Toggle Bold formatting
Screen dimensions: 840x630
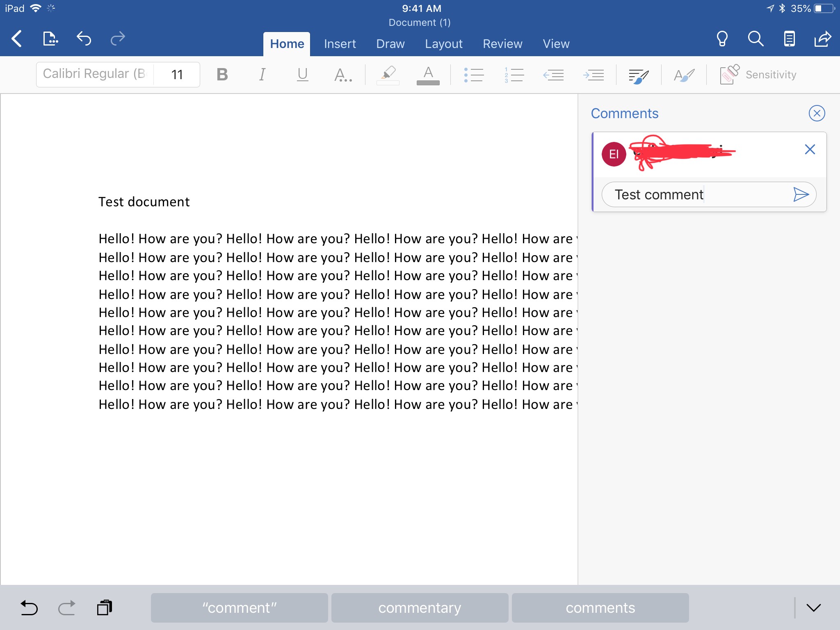tap(222, 75)
